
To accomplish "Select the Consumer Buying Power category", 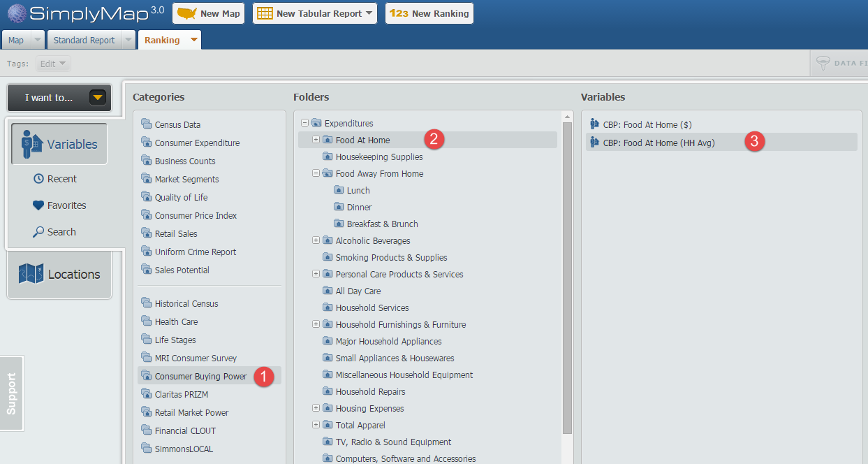I will tap(209, 376).
